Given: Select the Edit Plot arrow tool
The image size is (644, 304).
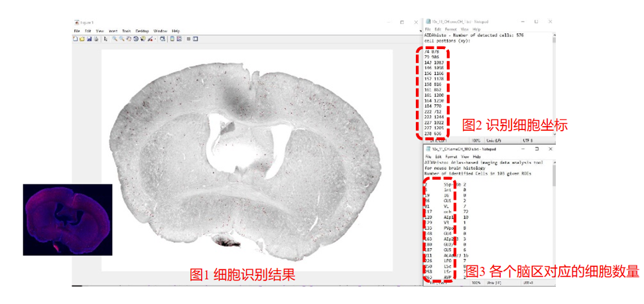Looking at the screenshot, I should coord(105,39).
